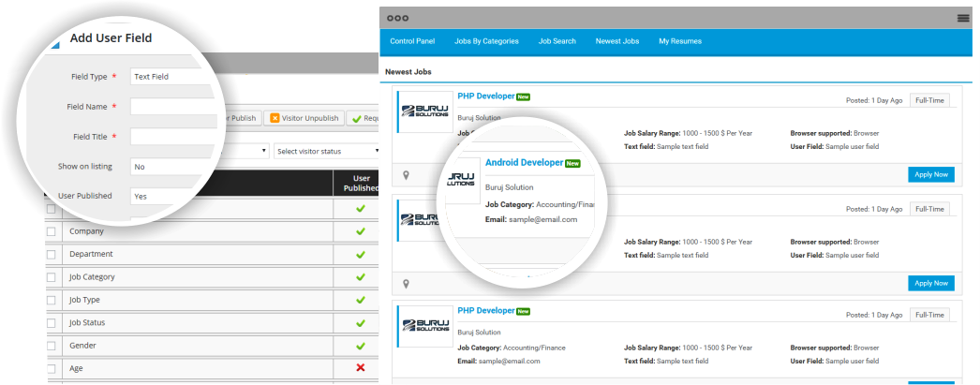
Task: Click into the Field Name input
Action: [173, 107]
